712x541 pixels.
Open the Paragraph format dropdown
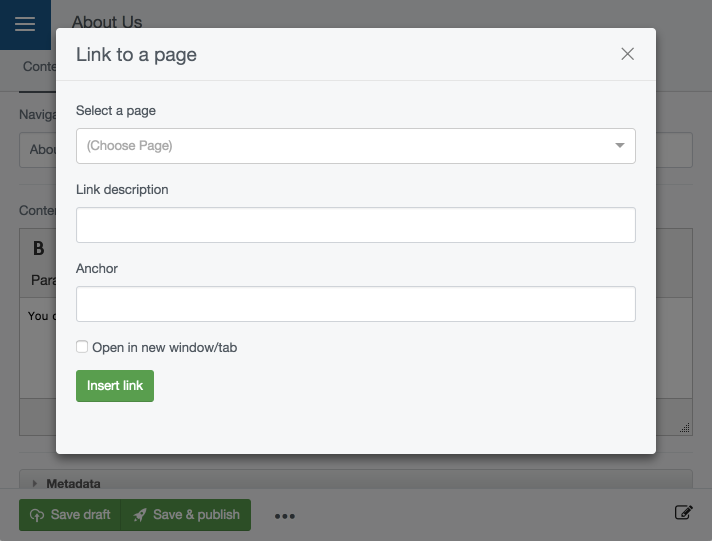[x=42, y=281]
